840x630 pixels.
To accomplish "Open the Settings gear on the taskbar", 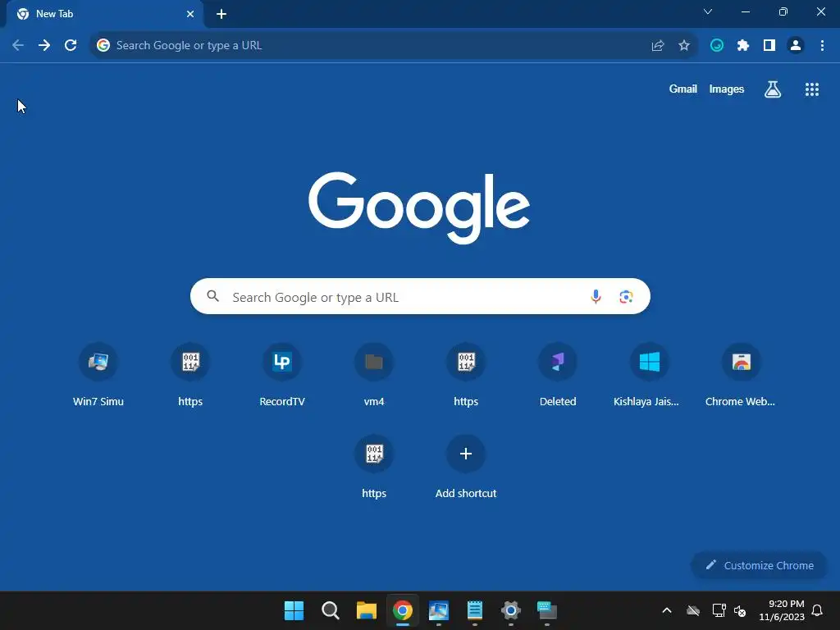I will (x=510, y=610).
